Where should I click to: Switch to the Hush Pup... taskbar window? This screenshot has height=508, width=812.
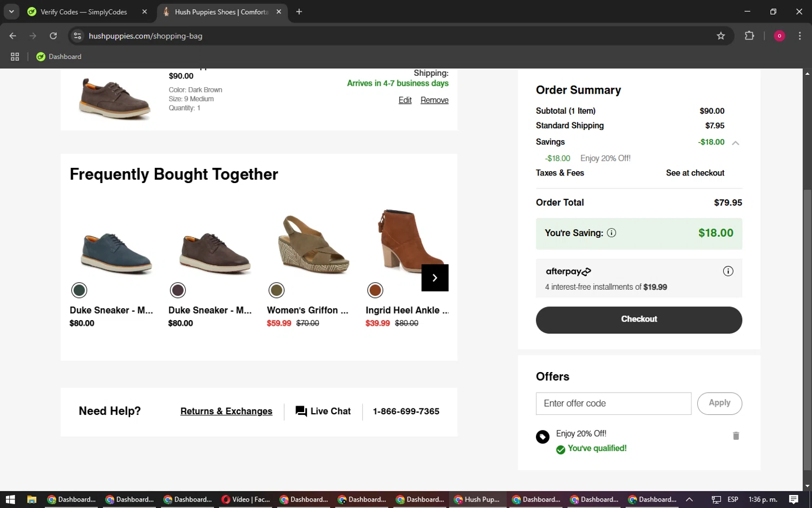[x=477, y=499]
